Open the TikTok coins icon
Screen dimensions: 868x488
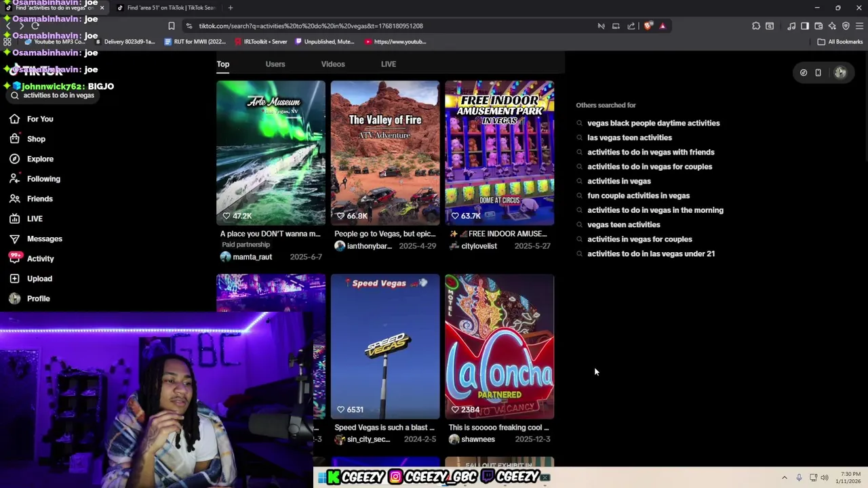click(804, 73)
